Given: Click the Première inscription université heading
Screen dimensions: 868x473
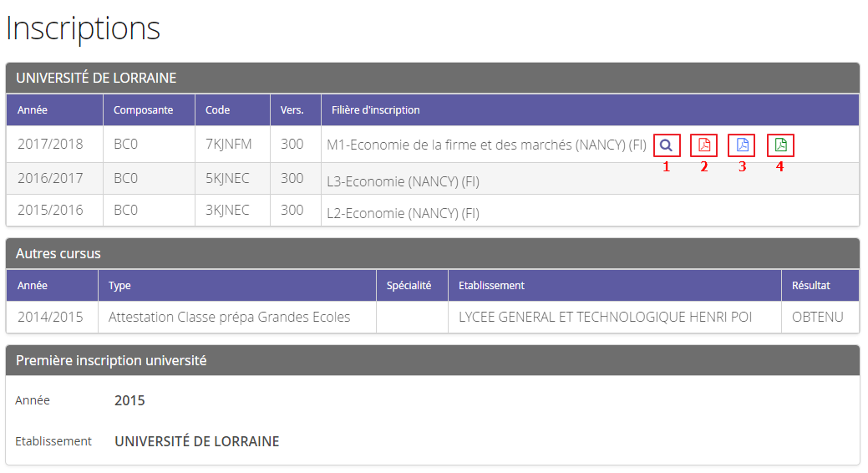Looking at the screenshot, I should [x=111, y=361].
